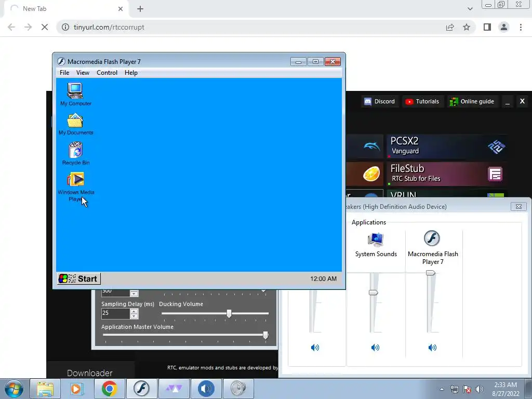532x399 pixels.
Task: Open the Online guide link
Action: pyautogui.click(x=472, y=101)
